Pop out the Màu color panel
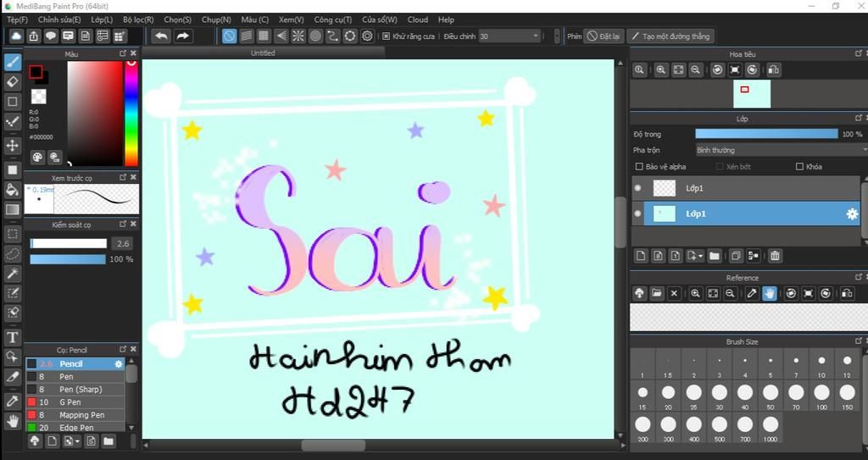 click(x=123, y=53)
